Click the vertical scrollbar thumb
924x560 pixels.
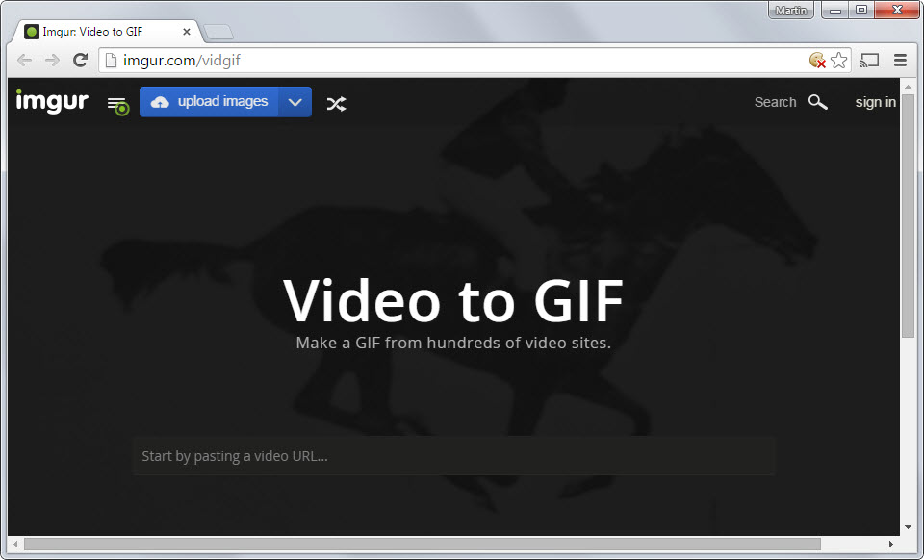tap(908, 216)
